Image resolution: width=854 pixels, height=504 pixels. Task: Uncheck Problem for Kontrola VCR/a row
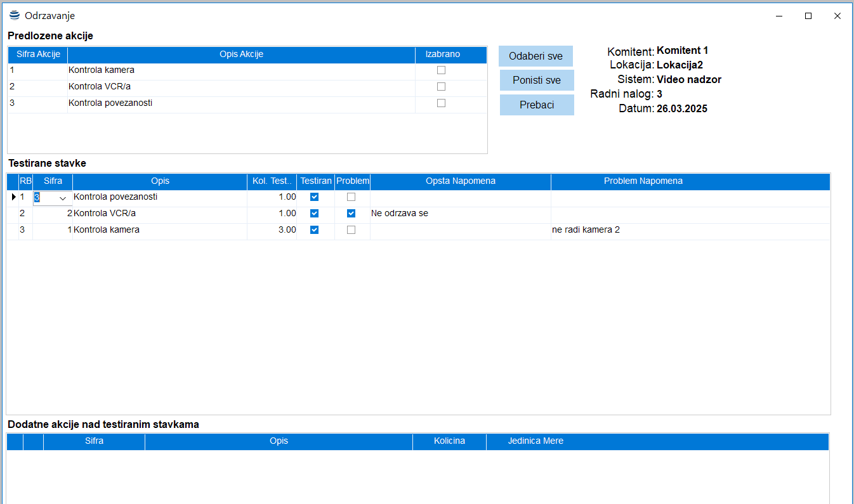tap(351, 214)
